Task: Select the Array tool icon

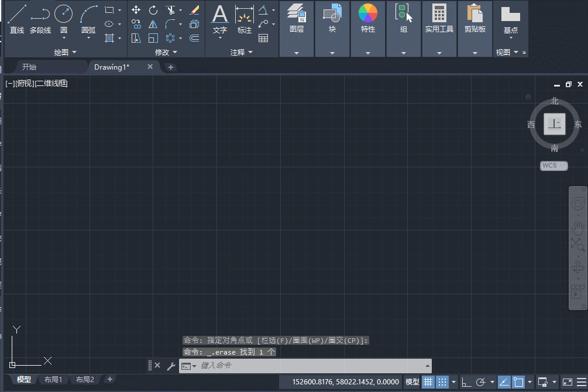Action: 170,38
